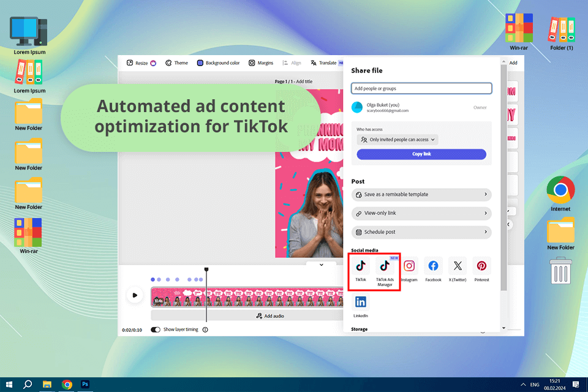The width and height of the screenshot is (588, 392).
Task: Expand the View-only link option
Action: (421, 213)
